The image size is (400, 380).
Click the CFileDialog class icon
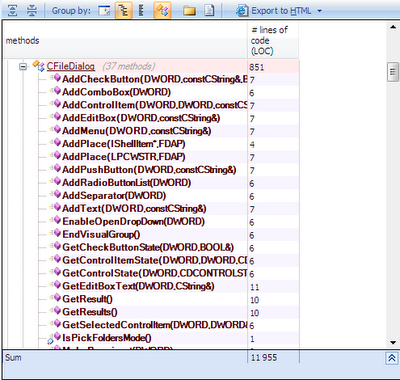click(38, 66)
